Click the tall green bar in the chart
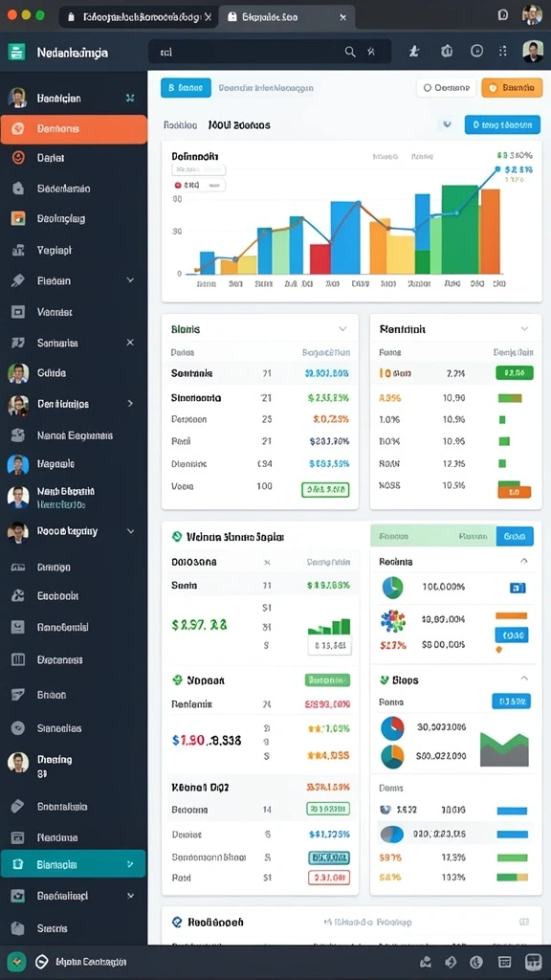 pyautogui.click(x=460, y=230)
